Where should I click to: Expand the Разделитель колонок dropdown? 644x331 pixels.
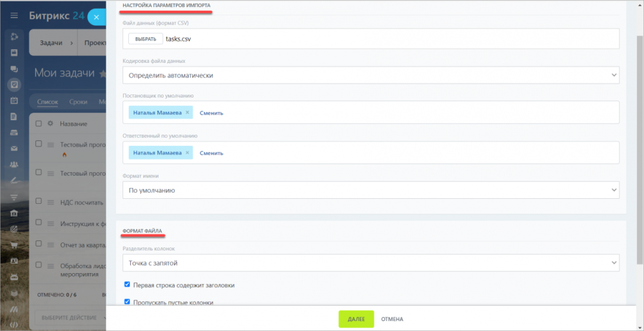[371, 262]
